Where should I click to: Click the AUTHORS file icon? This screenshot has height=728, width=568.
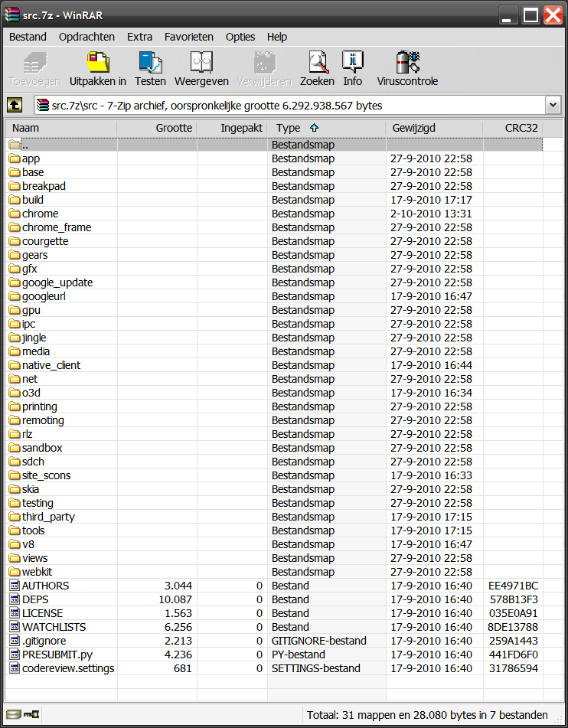(x=15, y=586)
